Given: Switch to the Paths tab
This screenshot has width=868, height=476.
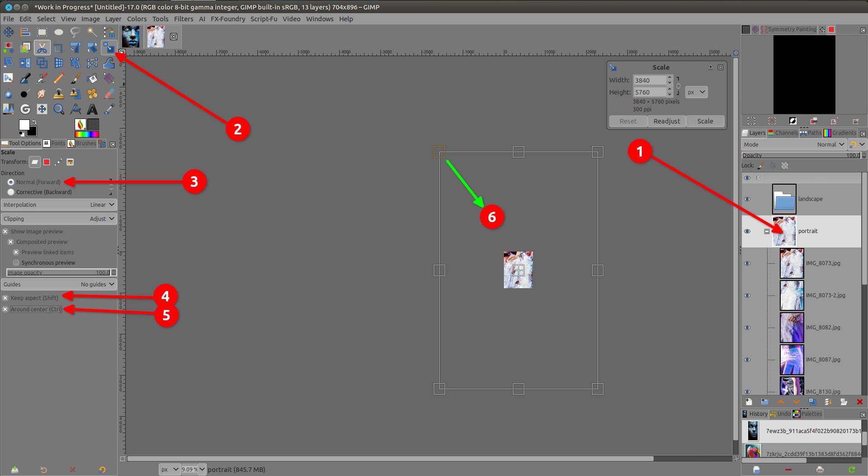Looking at the screenshot, I should coord(811,133).
